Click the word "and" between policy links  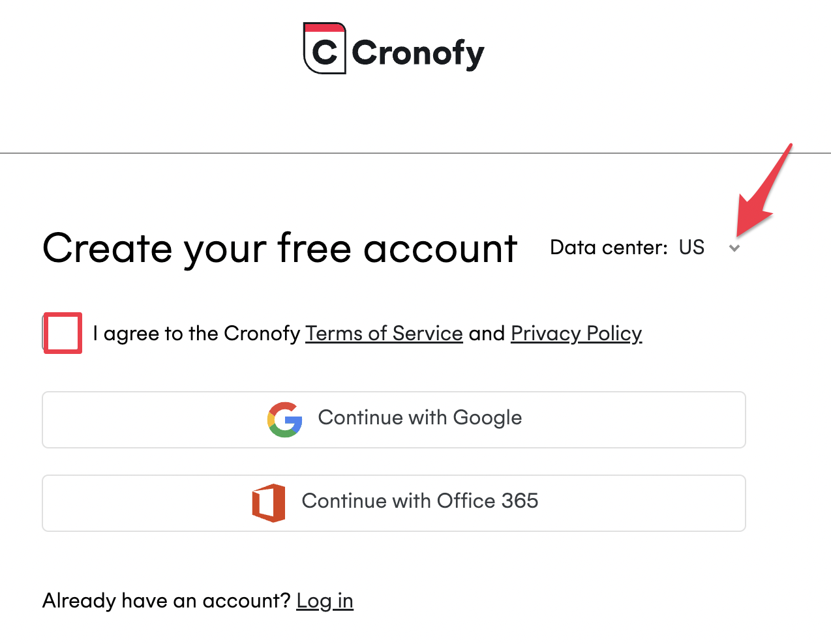click(x=487, y=334)
